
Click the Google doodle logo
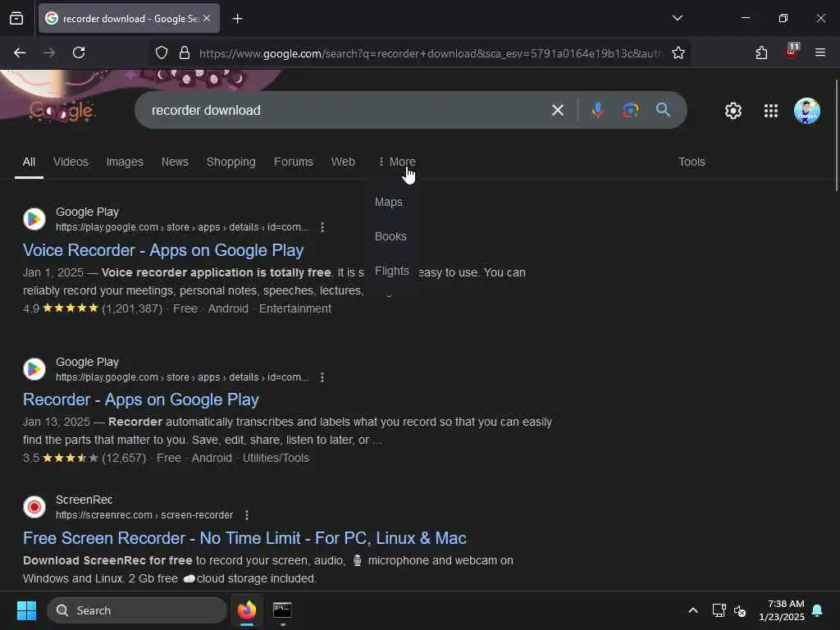(x=61, y=111)
